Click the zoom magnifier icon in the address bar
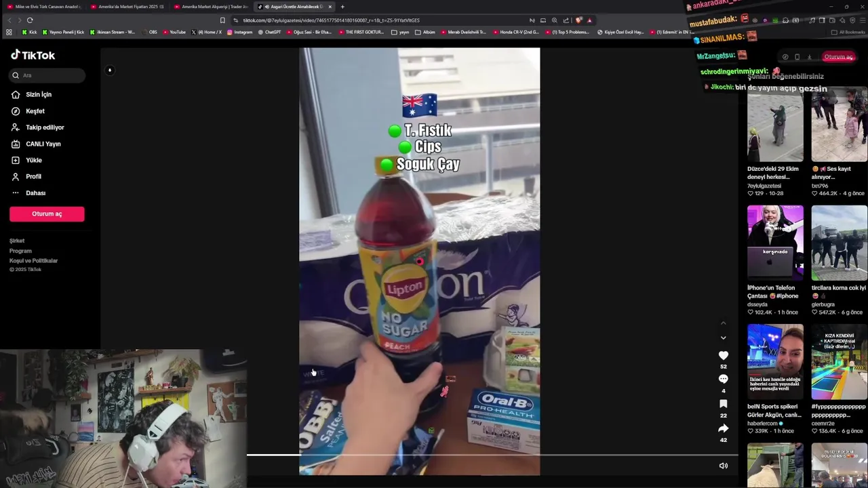 click(555, 20)
